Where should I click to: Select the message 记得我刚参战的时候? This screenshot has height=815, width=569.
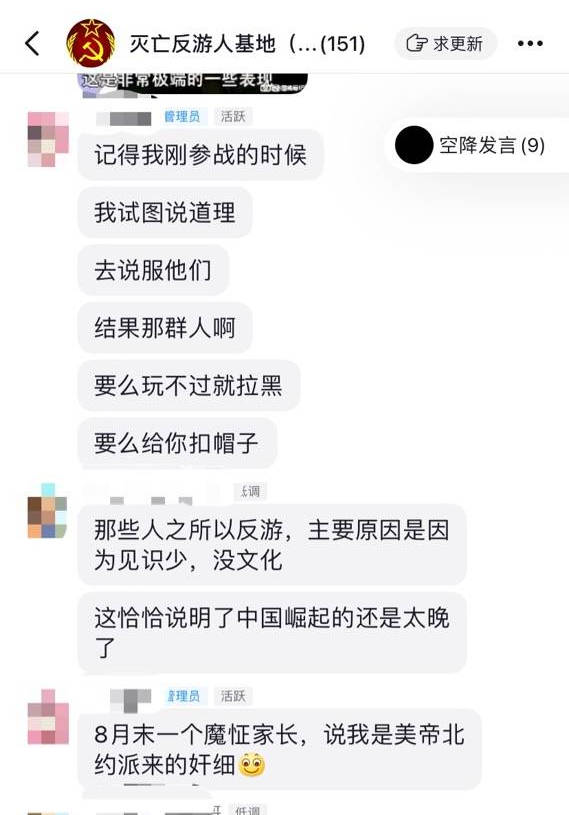coord(201,155)
